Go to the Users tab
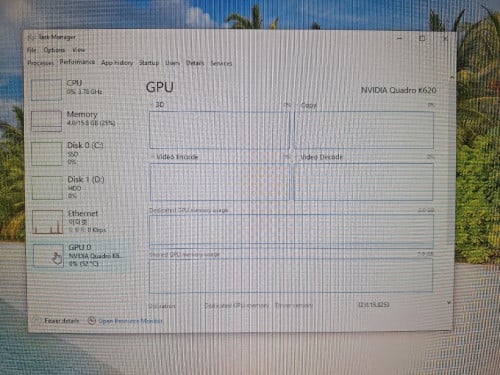500x375 pixels. 172,63
